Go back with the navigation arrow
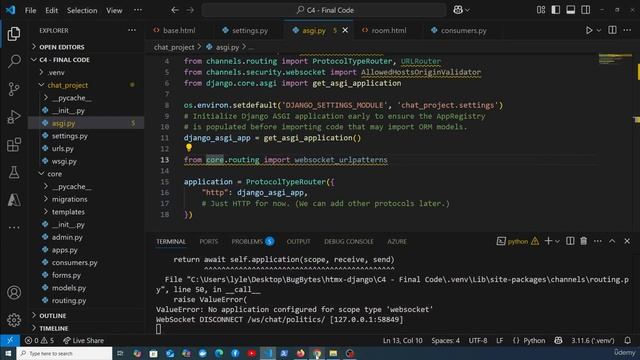Screen dimensions: 640x360 (175, 10)
